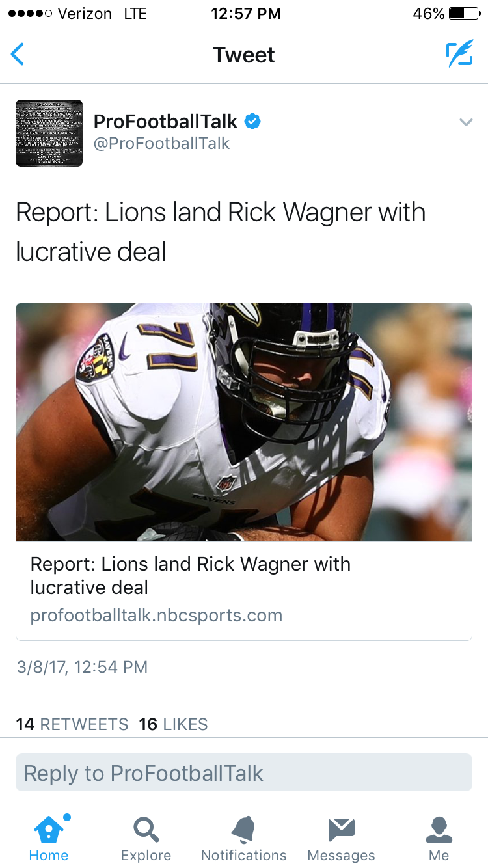
Task: Open the Messages envelope tab
Action: [x=342, y=838]
